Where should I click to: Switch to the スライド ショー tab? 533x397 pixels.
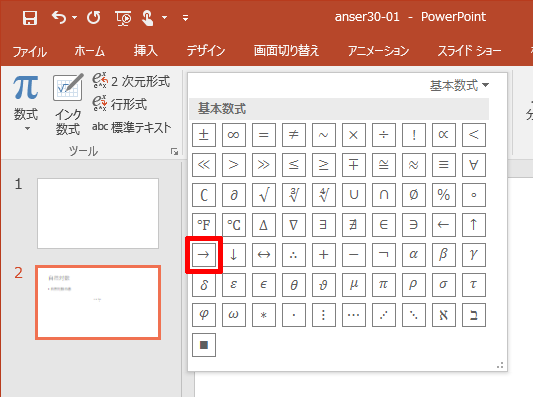tap(469, 51)
